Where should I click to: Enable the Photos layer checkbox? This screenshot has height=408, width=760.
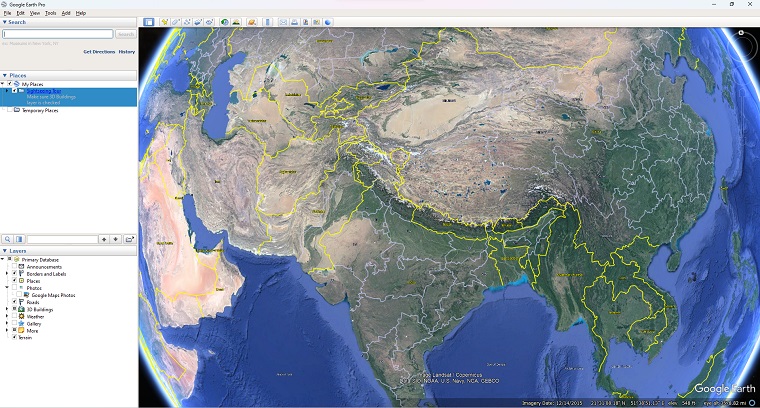pyautogui.click(x=15, y=288)
